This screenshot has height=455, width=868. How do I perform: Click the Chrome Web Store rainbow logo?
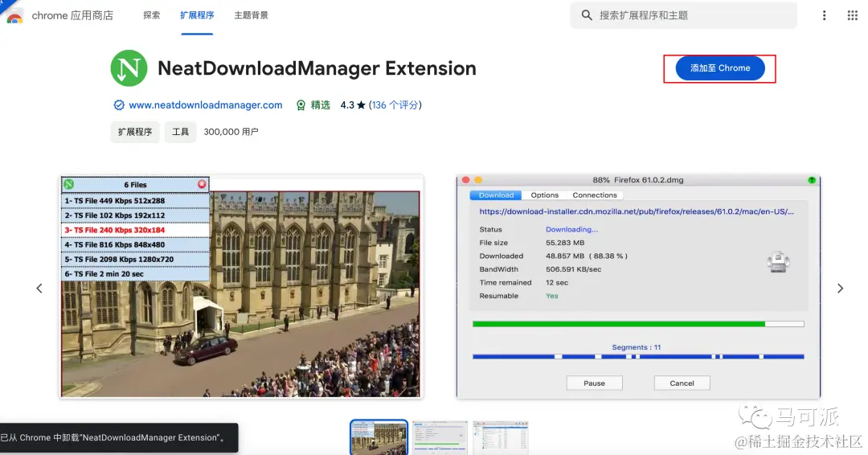click(15, 16)
